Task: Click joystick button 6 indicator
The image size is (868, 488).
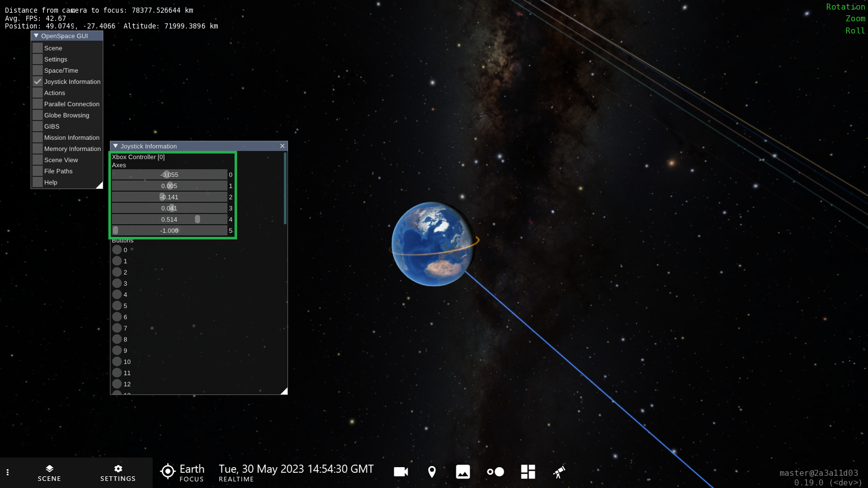Action: (x=117, y=317)
